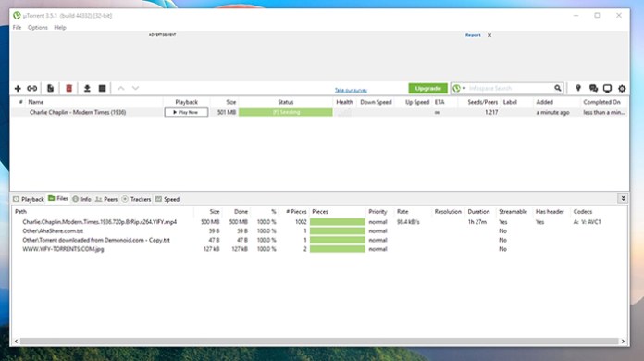Click the Play Now button
The height and width of the screenshot is (361, 644).
pyautogui.click(x=187, y=112)
